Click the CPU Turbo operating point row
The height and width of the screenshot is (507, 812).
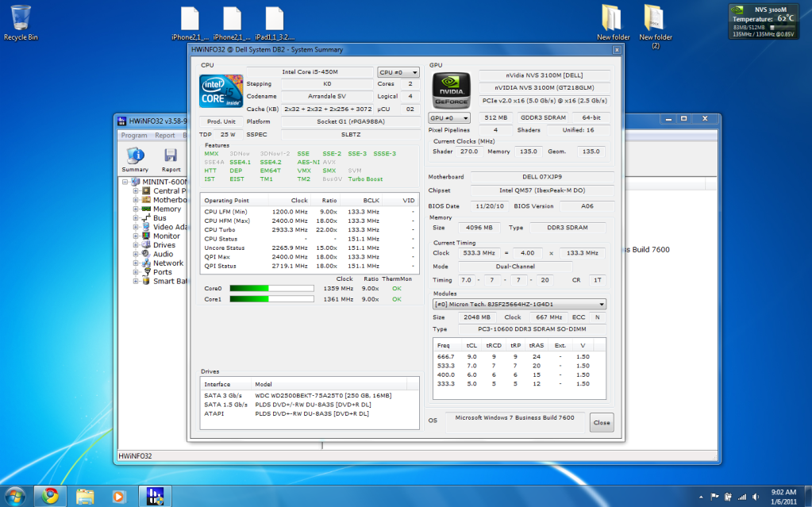pyautogui.click(x=309, y=230)
